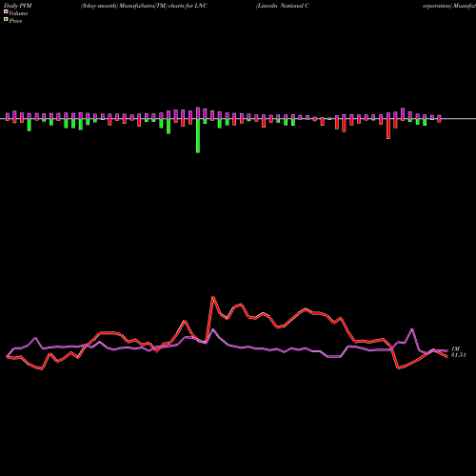Click the MunafaSutra charts for LNC heading
The image size is (476, 476).
point(144,6)
